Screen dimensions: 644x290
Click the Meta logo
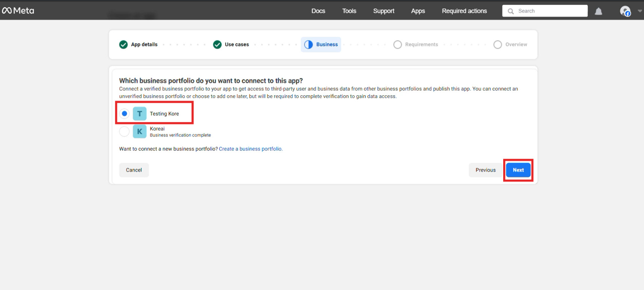[x=18, y=11]
